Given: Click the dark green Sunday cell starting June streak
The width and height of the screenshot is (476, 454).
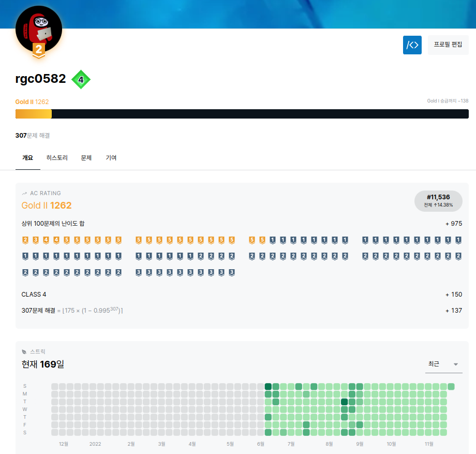Looking at the screenshot, I should (x=268, y=387).
